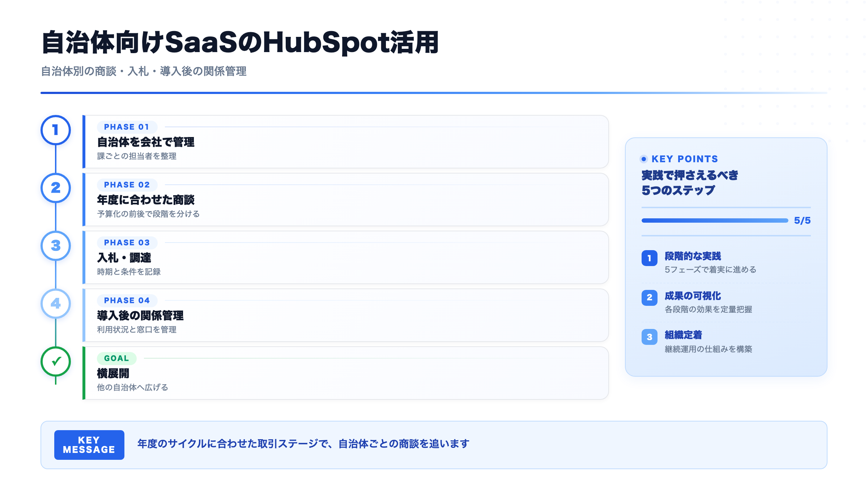868x488 pixels.
Task: Select the PHASE 03 badge
Action: (127, 243)
